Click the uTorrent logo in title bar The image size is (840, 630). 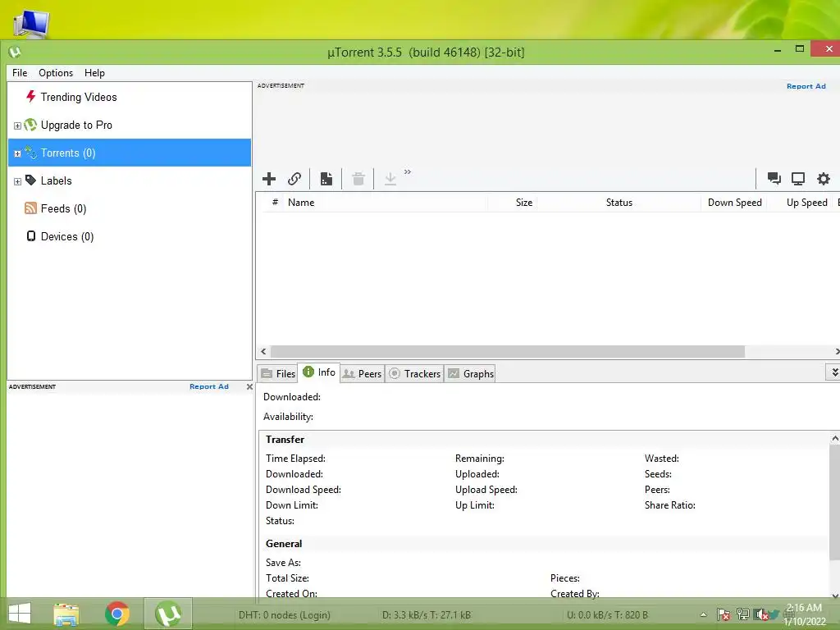[15, 52]
